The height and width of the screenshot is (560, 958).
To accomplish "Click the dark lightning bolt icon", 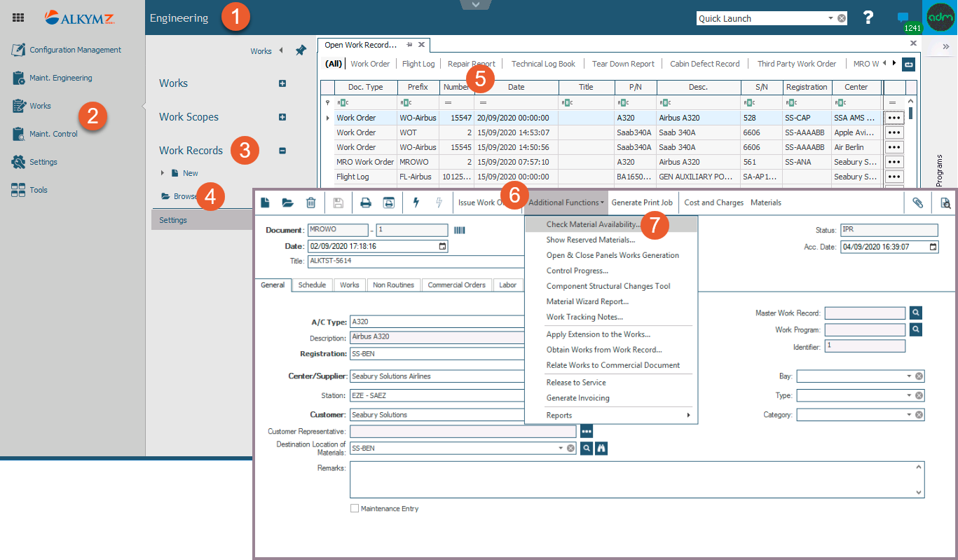I will [x=416, y=203].
